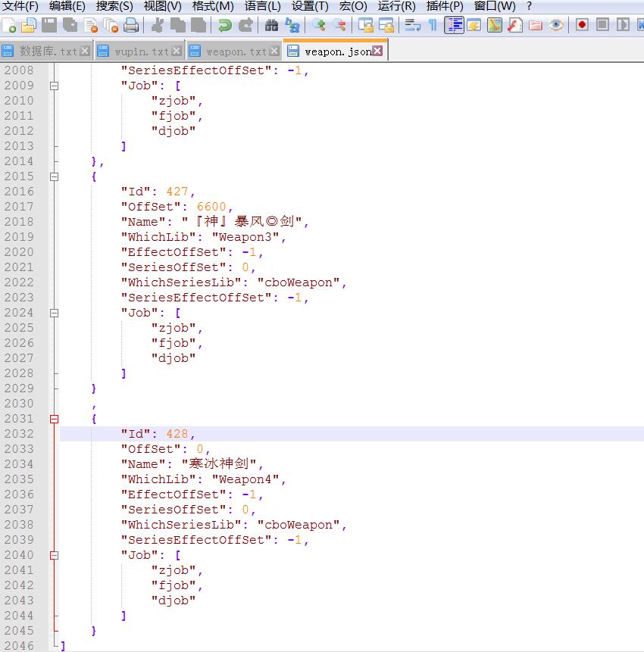
Task: Close the weapon.json tab
Action: pyautogui.click(x=377, y=51)
